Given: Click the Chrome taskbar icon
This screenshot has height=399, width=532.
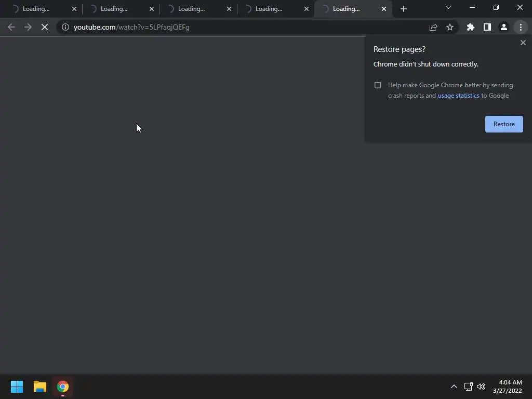Looking at the screenshot, I should [63, 387].
